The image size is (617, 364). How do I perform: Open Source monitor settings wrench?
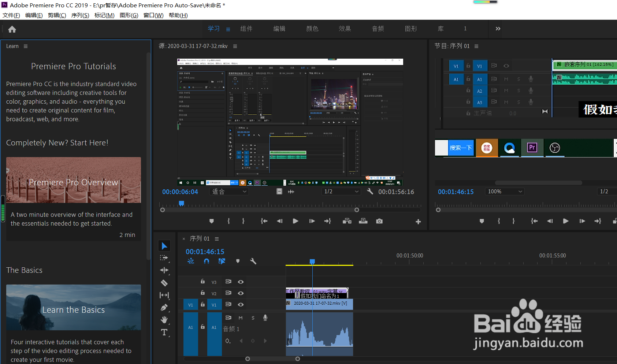click(x=370, y=191)
